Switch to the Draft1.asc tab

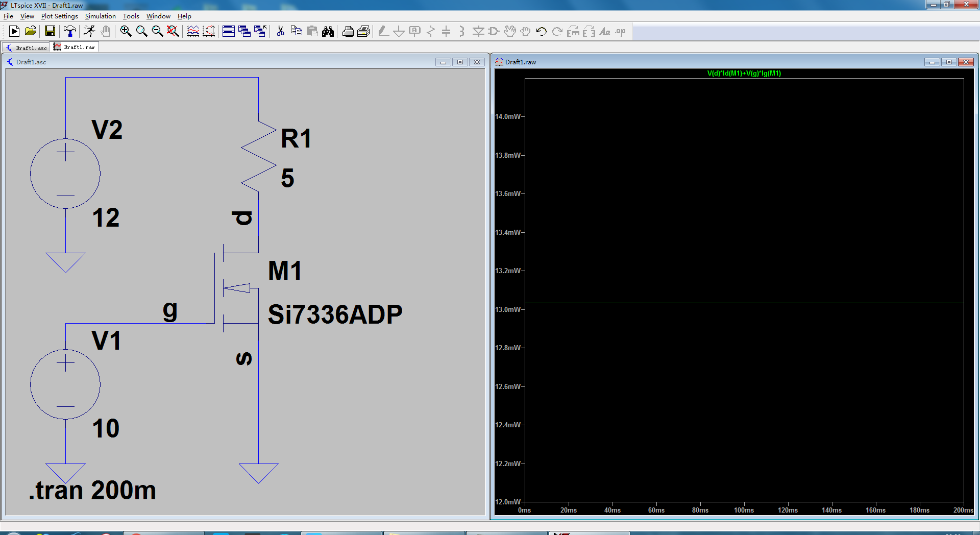pyautogui.click(x=26, y=47)
